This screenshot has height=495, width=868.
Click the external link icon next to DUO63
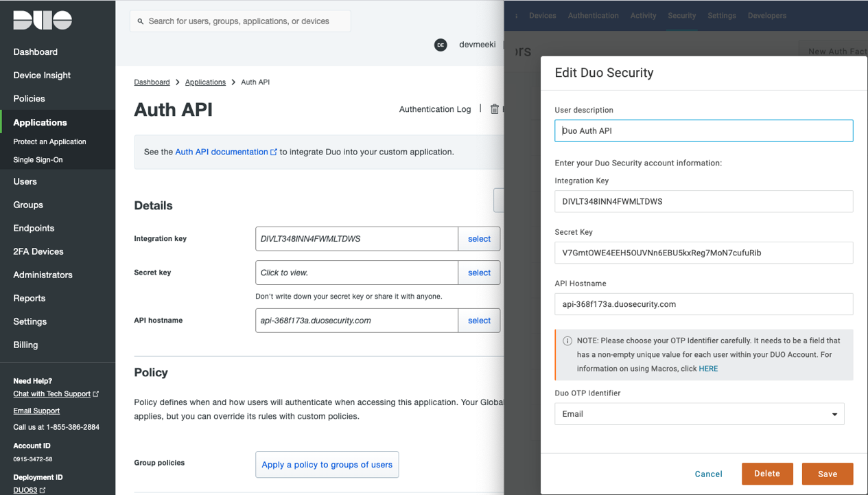point(43,490)
